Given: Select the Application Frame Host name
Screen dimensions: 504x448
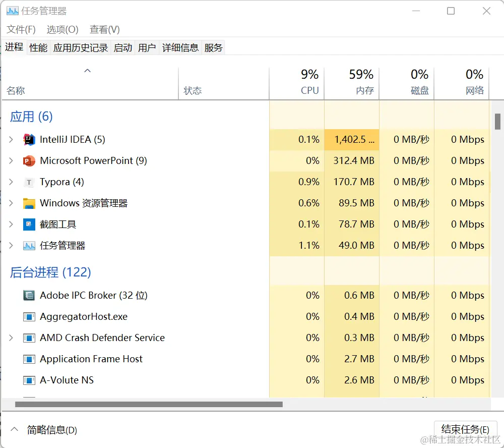Looking at the screenshot, I should coord(91,359).
